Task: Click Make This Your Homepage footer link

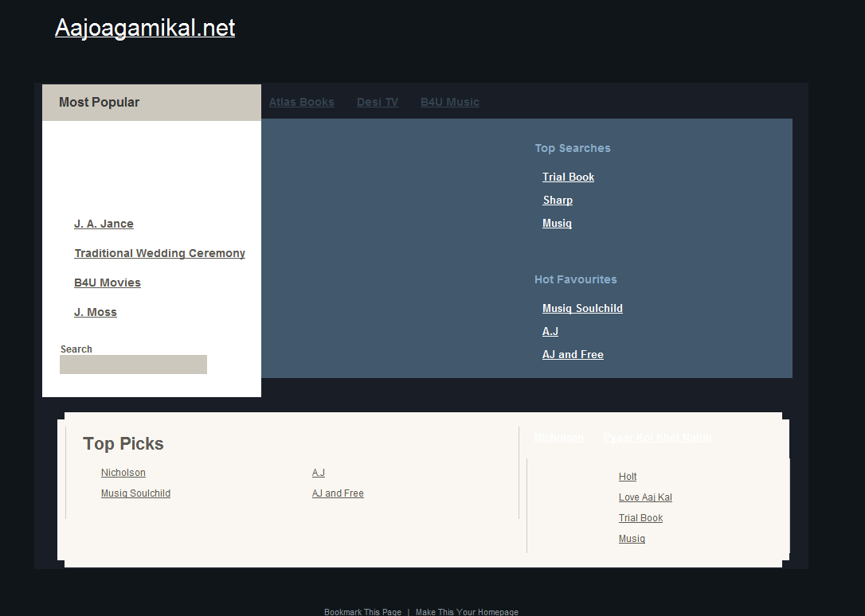Action: point(468,611)
